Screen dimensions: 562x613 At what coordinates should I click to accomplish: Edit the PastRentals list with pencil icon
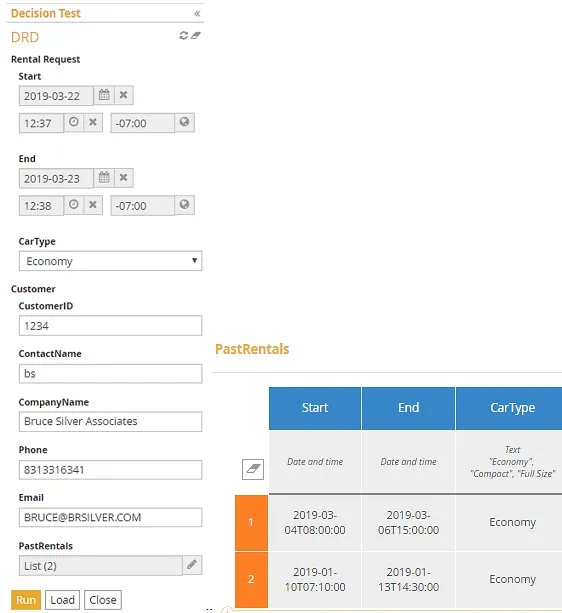tap(192, 565)
